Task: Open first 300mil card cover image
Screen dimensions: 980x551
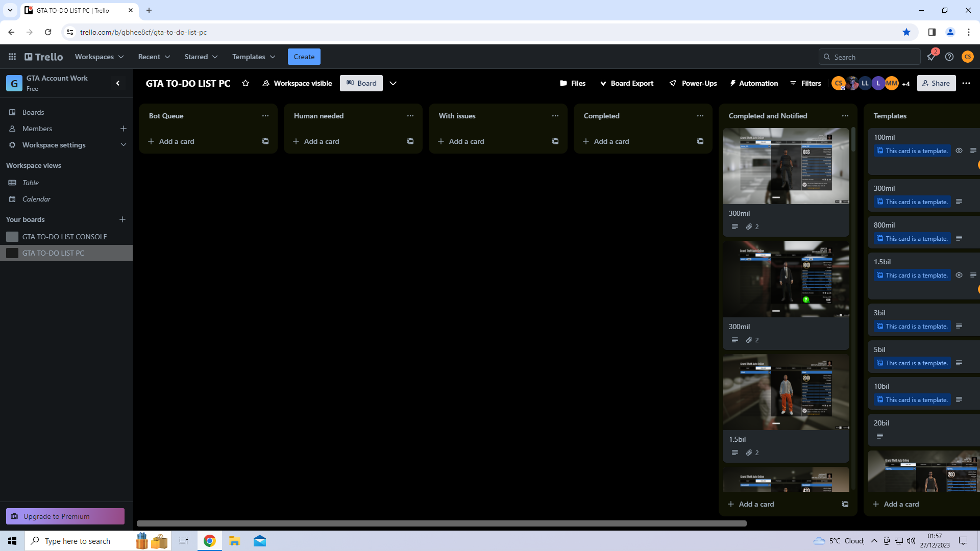Action: [786, 166]
